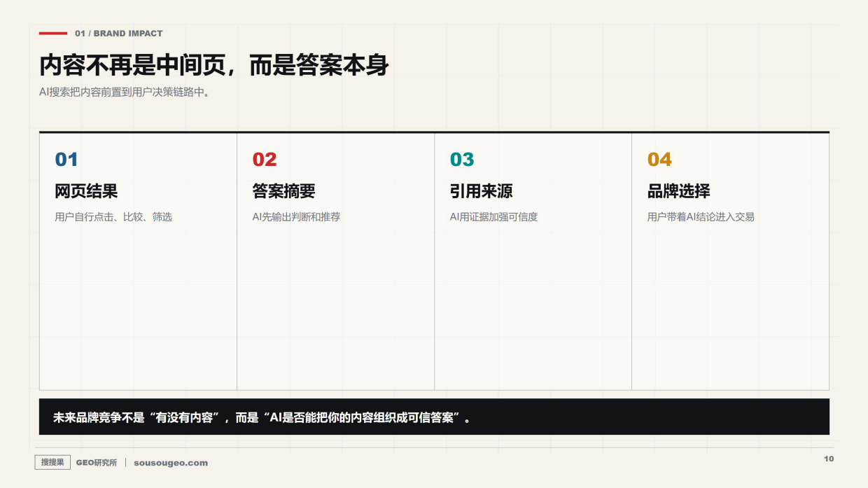Click the page number 10
This screenshot has width=868, height=488.
(x=829, y=459)
